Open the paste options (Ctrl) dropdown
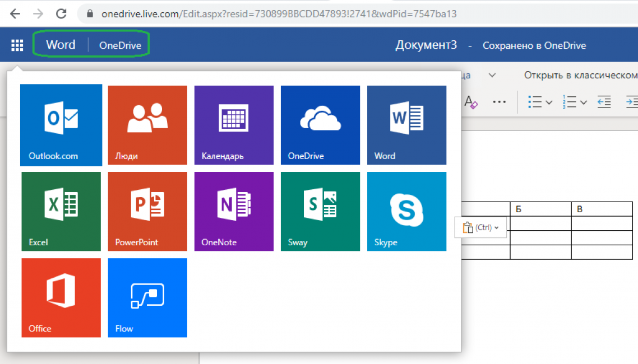The image size is (638, 364). tap(482, 227)
